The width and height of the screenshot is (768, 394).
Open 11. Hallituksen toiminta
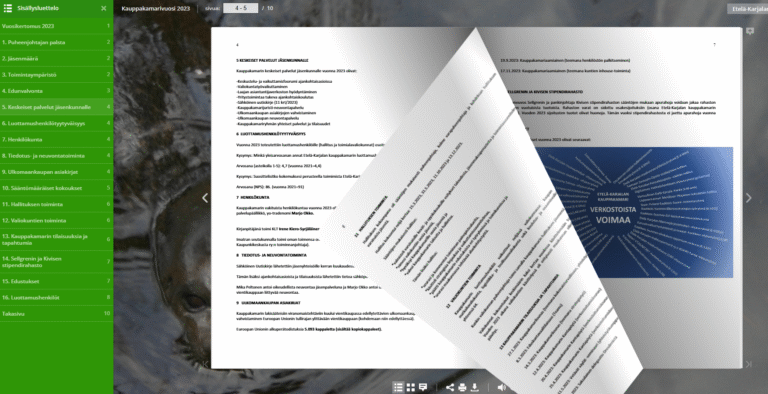57,204
